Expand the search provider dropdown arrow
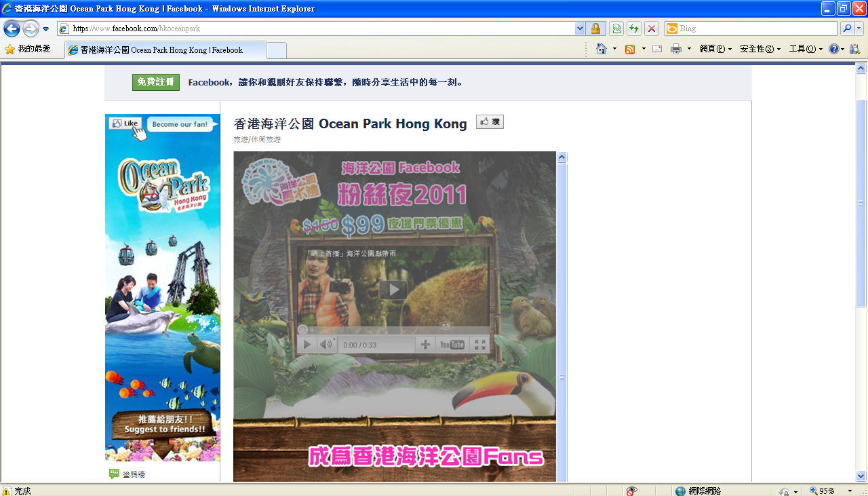Viewport: 868px width, 496px height. tap(859, 28)
